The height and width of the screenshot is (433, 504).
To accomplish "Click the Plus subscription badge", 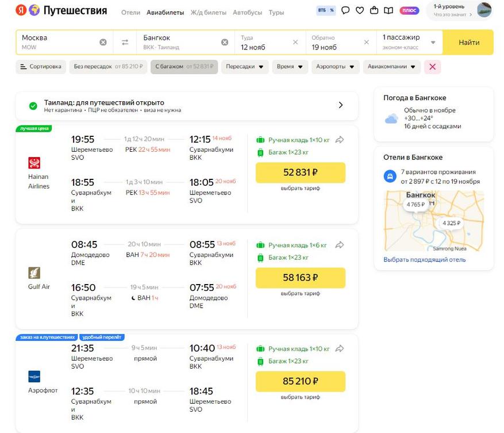I will [x=409, y=10].
